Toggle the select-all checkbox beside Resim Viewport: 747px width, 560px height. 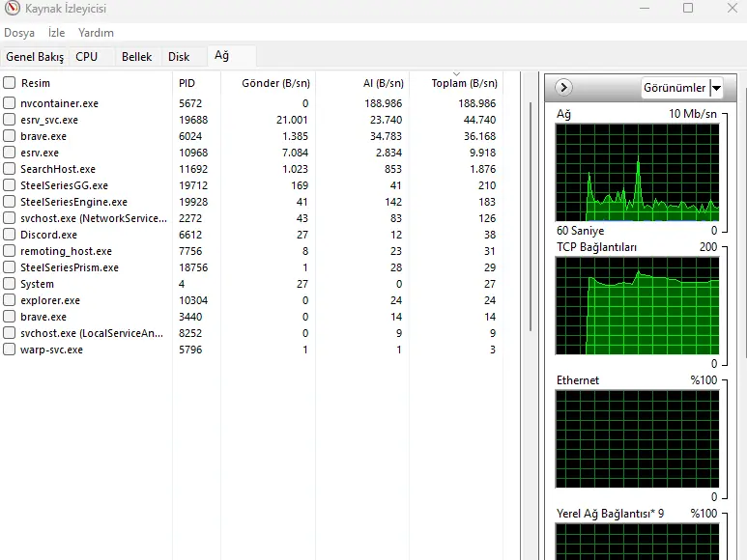coord(9,83)
